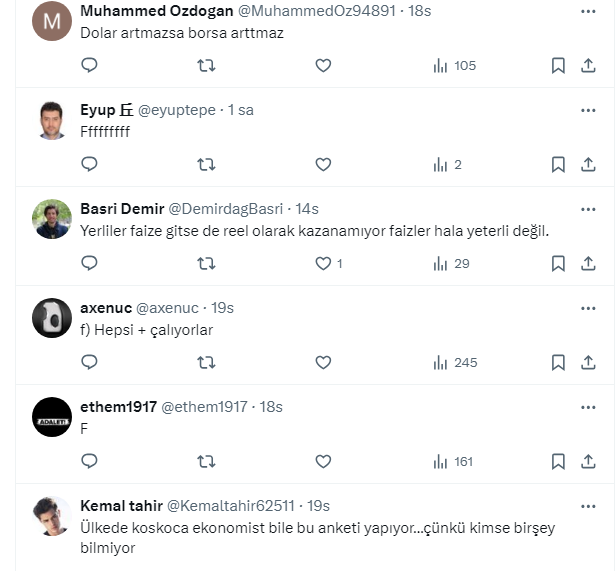Bookmark ethem1917's tweet
This screenshot has width=616, height=571.
tap(559, 462)
